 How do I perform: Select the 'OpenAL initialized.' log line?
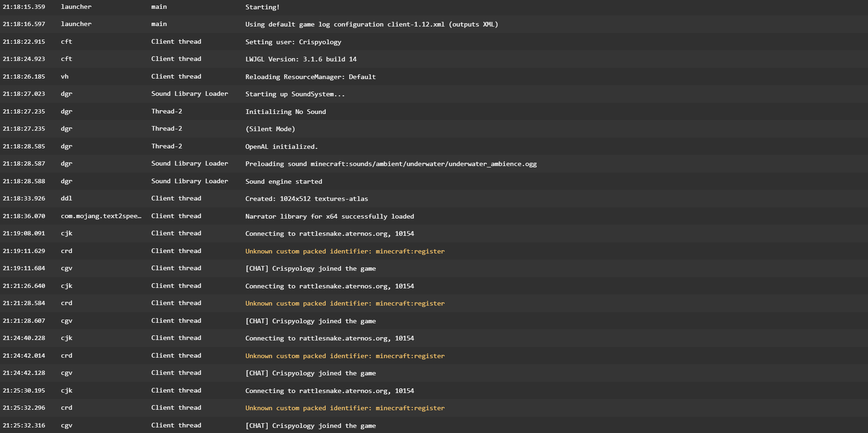pos(434,147)
